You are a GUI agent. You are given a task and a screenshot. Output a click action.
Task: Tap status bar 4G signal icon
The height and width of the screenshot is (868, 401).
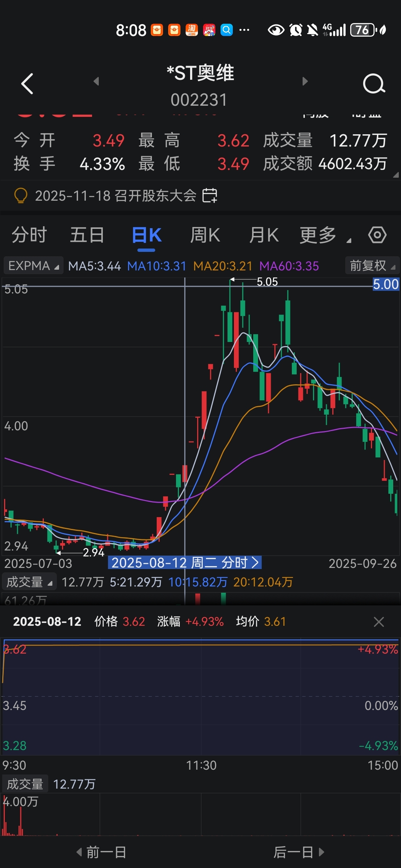pos(334,30)
